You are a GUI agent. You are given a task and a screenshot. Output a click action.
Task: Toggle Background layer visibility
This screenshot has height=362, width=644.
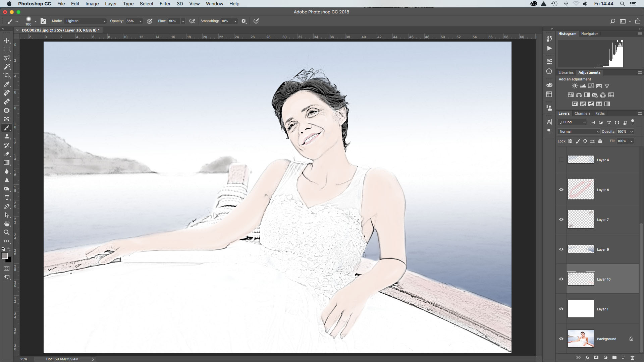[x=561, y=339]
